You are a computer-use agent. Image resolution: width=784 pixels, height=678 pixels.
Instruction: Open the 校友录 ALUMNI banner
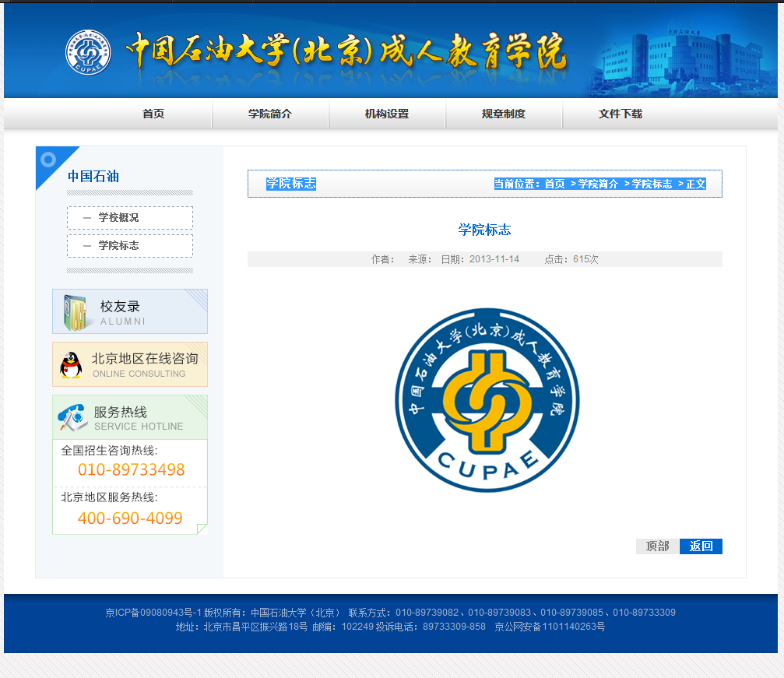[130, 311]
